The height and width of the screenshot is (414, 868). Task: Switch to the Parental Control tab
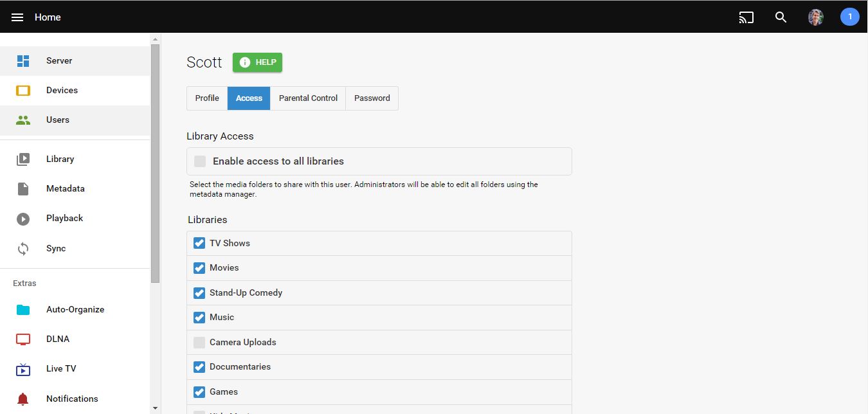tap(308, 98)
